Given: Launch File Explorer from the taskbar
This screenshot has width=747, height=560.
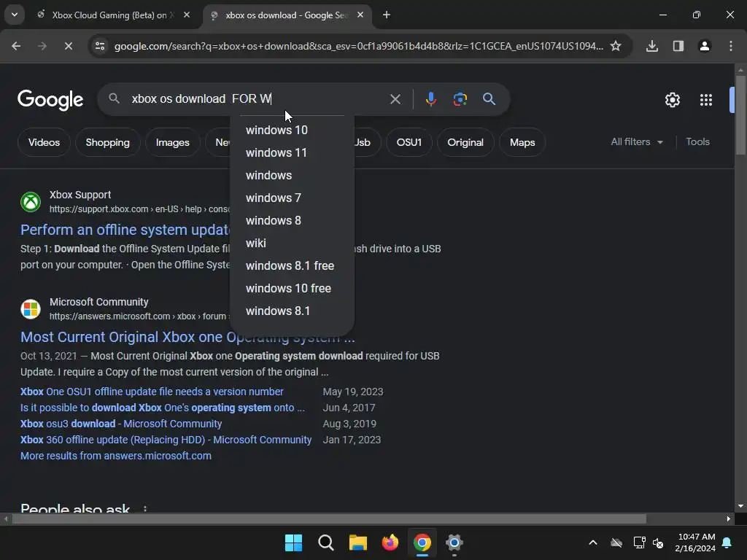Looking at the screenshot, I should point(357,542).
